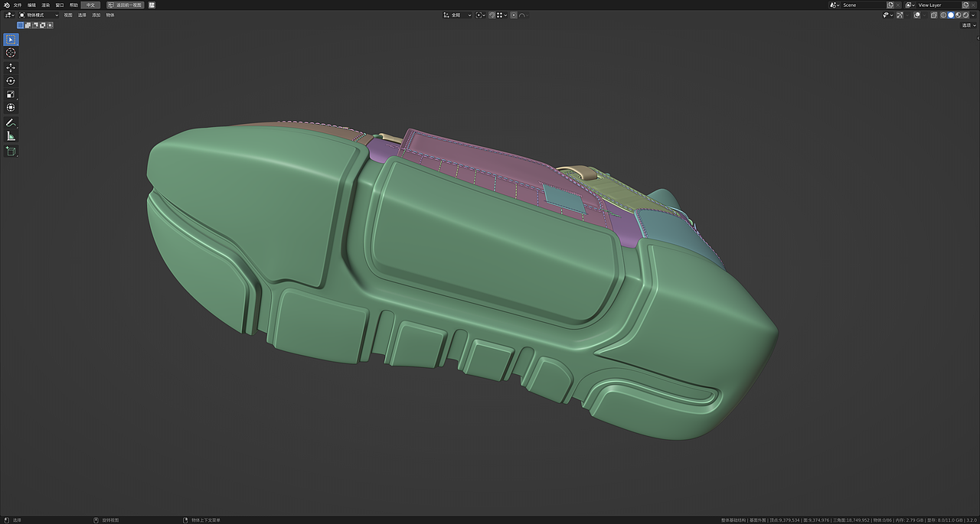Activate the Move tool
The image size is (980, 524).
pos(11,68)
